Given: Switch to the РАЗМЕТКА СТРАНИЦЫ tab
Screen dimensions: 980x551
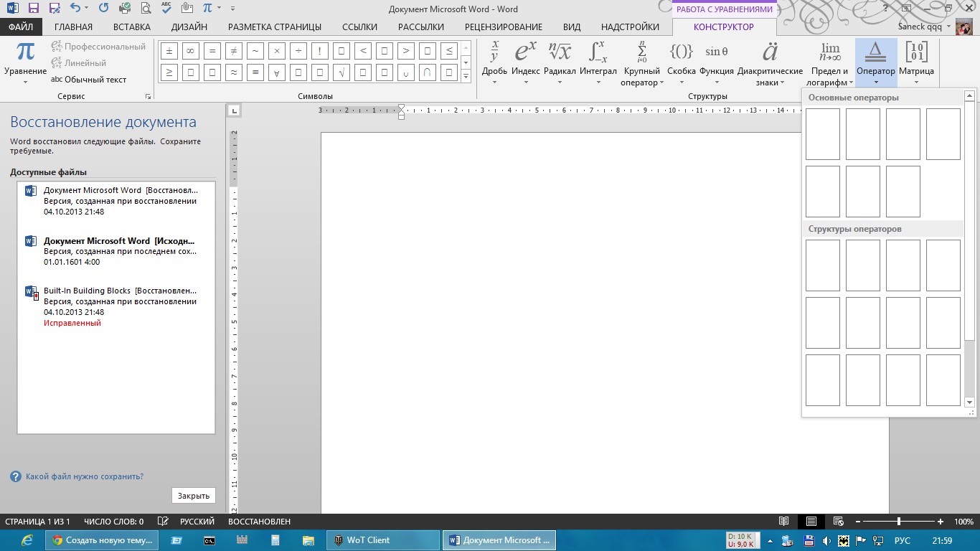Looking at the screenshot, I should 275,27.
